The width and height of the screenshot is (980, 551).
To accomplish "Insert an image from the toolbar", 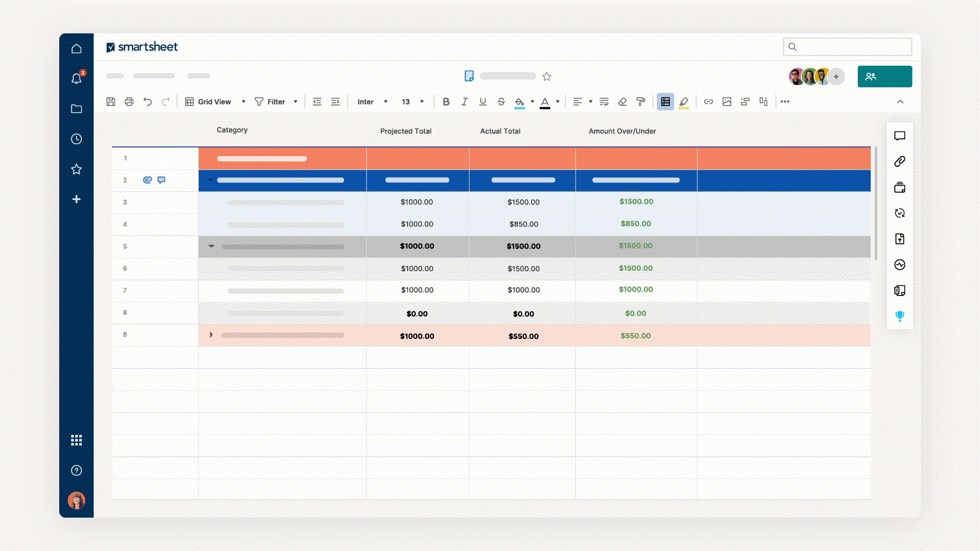I will click(x=727, y=101).
